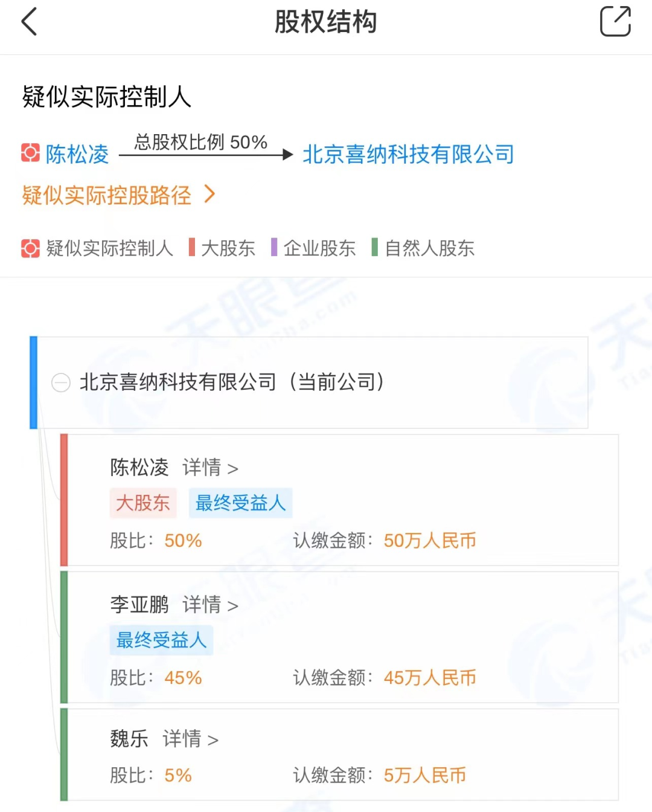Tap 最终受益人 tag under 李亚鹏

tap(161, 640)
